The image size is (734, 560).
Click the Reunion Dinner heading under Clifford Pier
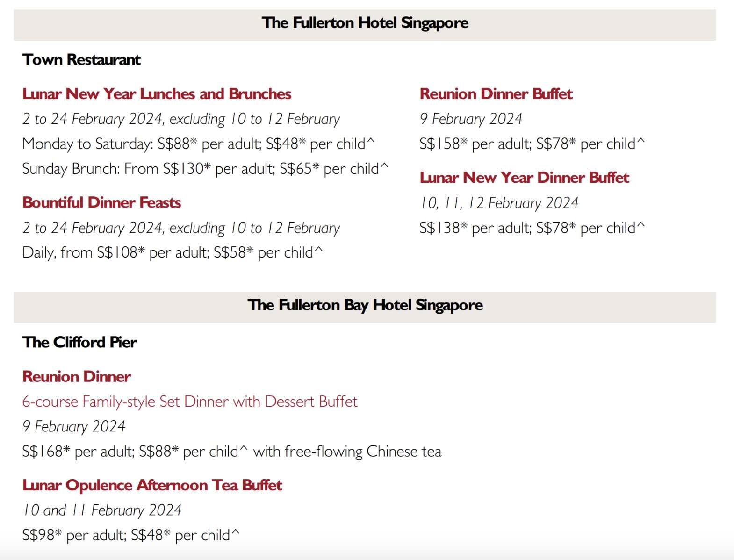pyautogui.click(x=77, y=376)
